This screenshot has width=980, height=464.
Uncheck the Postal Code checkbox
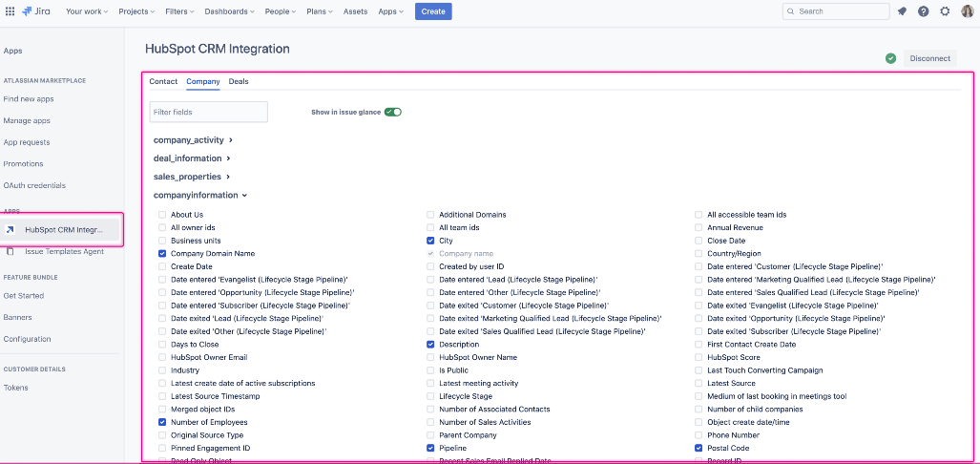[699, 449]
